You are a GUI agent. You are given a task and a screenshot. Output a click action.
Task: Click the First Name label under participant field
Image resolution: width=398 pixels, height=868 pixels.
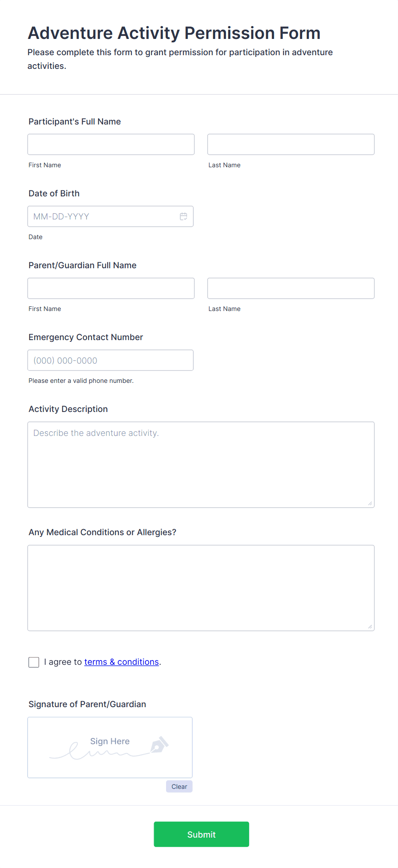45,165
